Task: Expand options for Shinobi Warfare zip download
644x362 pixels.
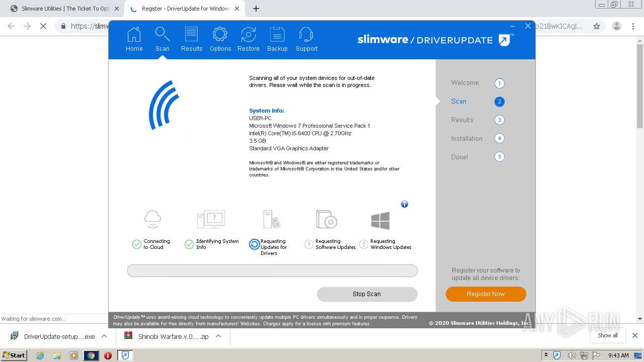Action: coord(218,336)
